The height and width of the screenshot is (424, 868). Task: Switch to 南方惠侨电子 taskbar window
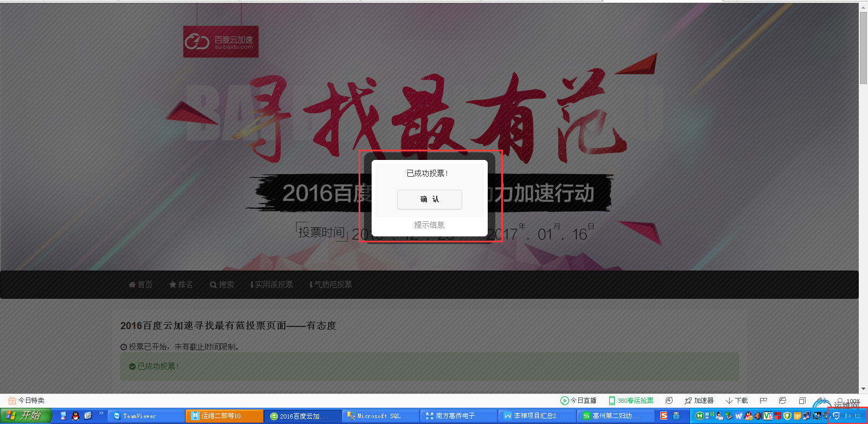coord(459,416)
